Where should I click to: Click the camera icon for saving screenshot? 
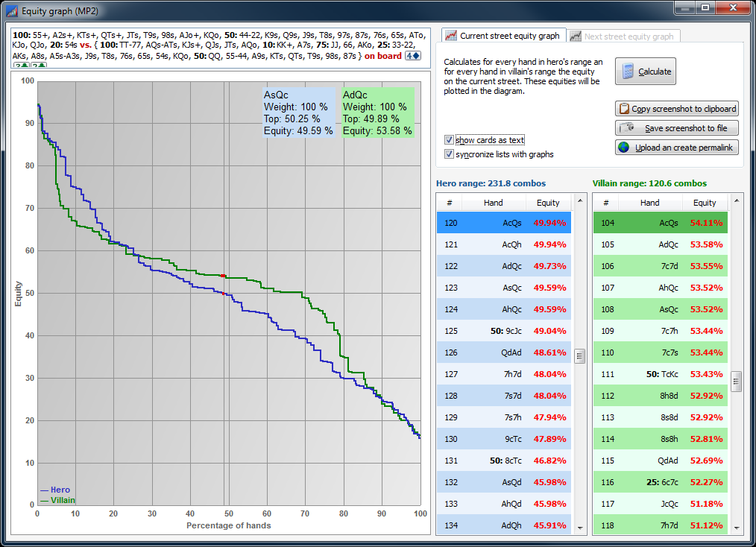627,127
